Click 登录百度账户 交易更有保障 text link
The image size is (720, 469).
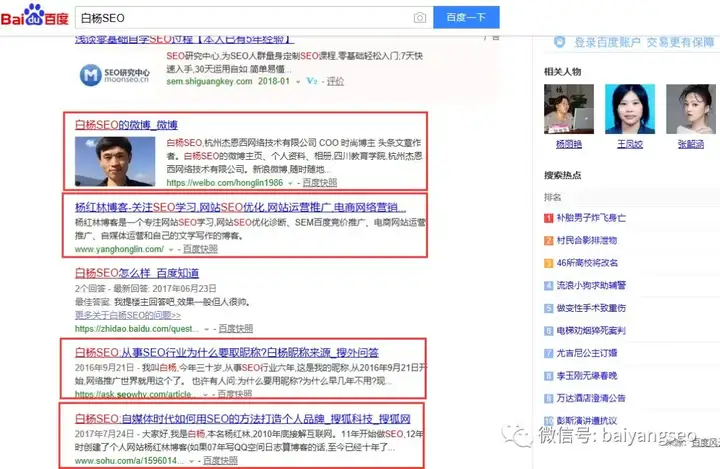(x=644, y=42)
